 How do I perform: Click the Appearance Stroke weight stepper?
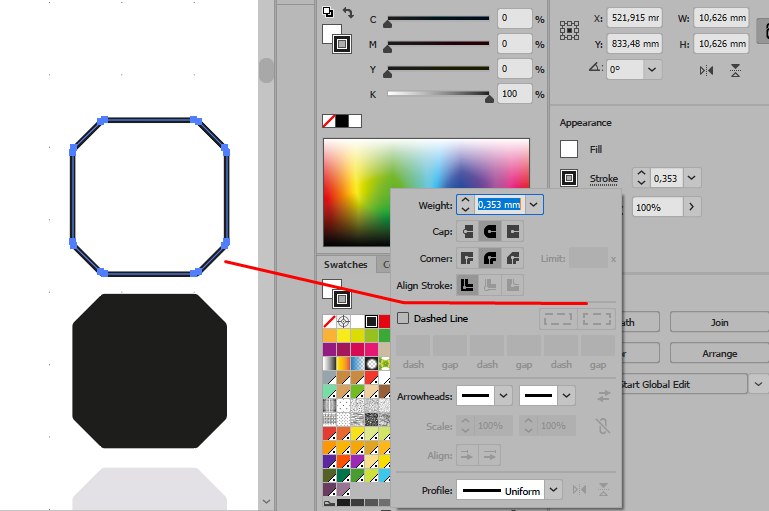click(x=641, y=178)
